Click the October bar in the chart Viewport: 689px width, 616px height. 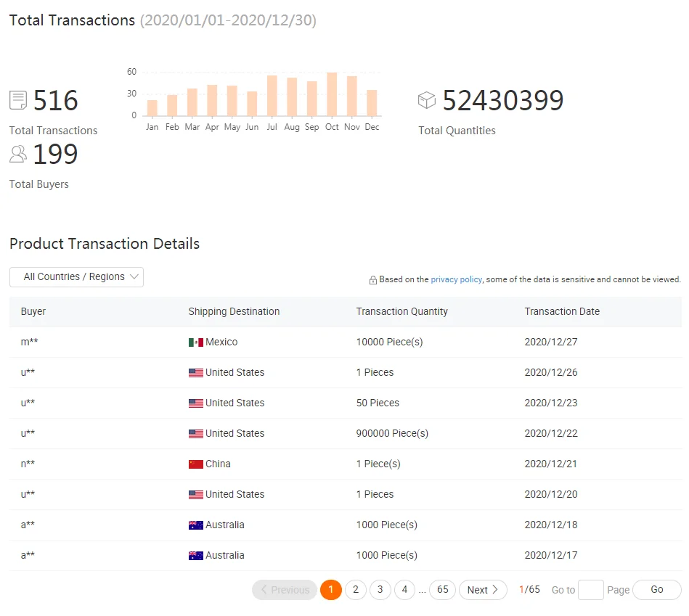click(x=332, y=94)
